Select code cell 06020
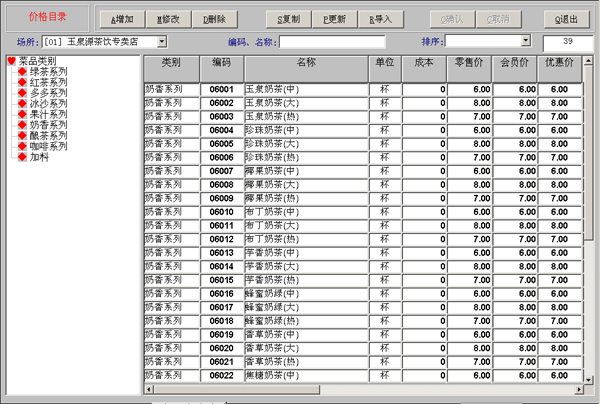 pos(222,348)
